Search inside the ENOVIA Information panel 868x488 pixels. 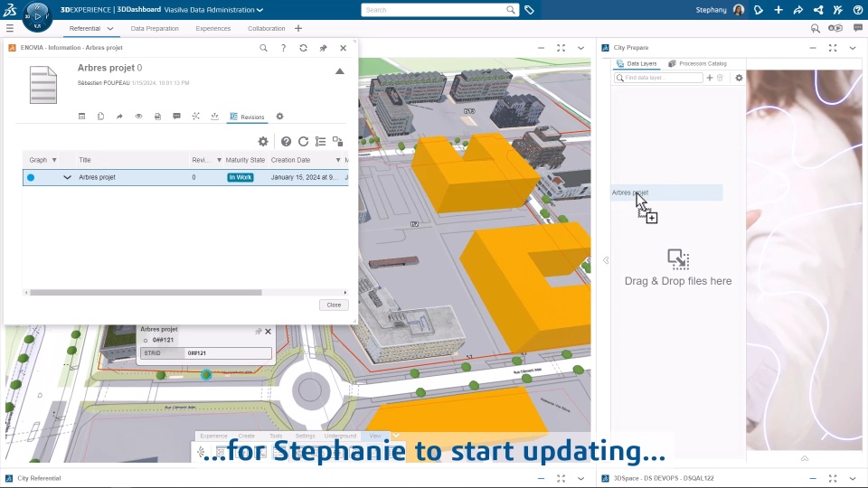click(x=263, y=48)
